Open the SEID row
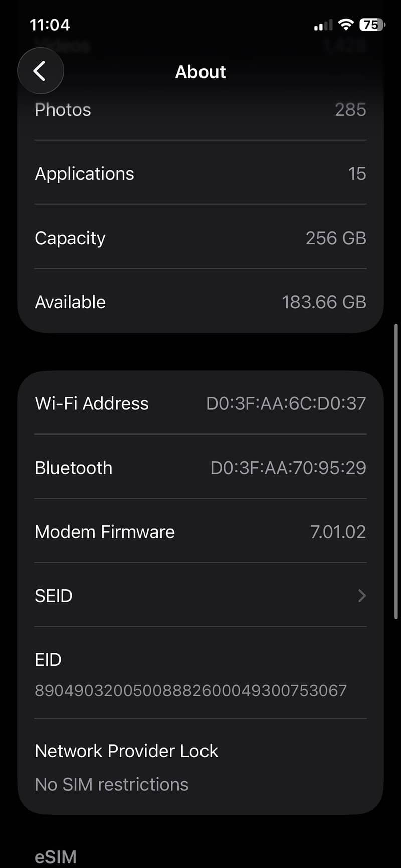The image size is (401, 868). [x=200, y=595]
